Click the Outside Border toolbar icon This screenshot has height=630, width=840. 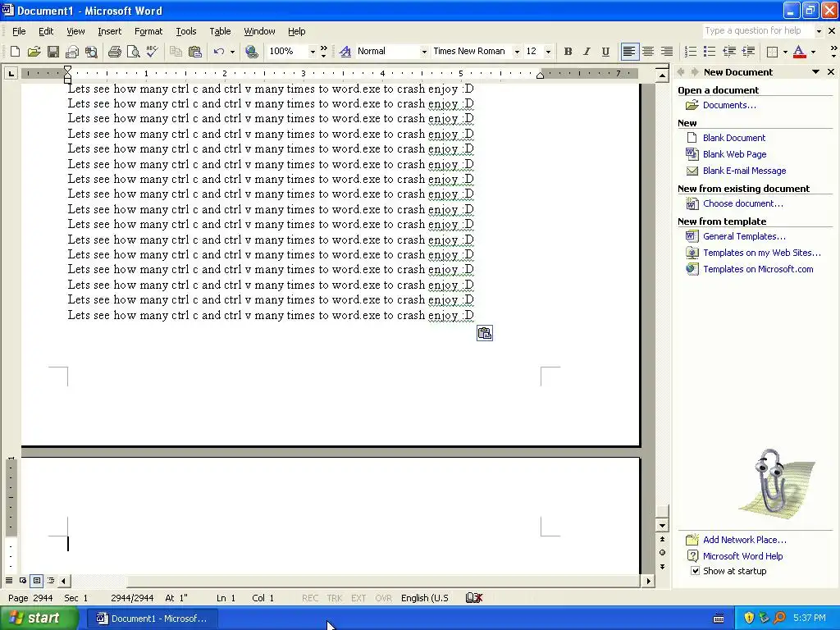(x=772, y=52)
